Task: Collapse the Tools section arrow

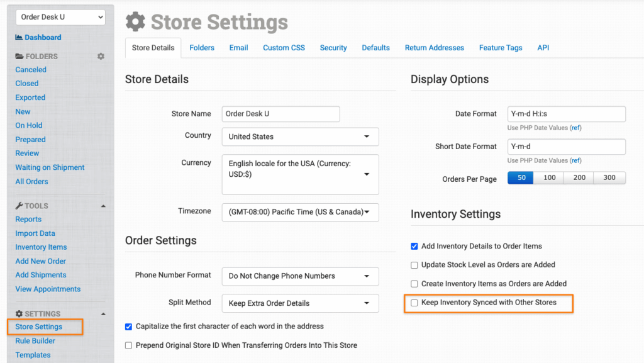Action: point(103,206)
